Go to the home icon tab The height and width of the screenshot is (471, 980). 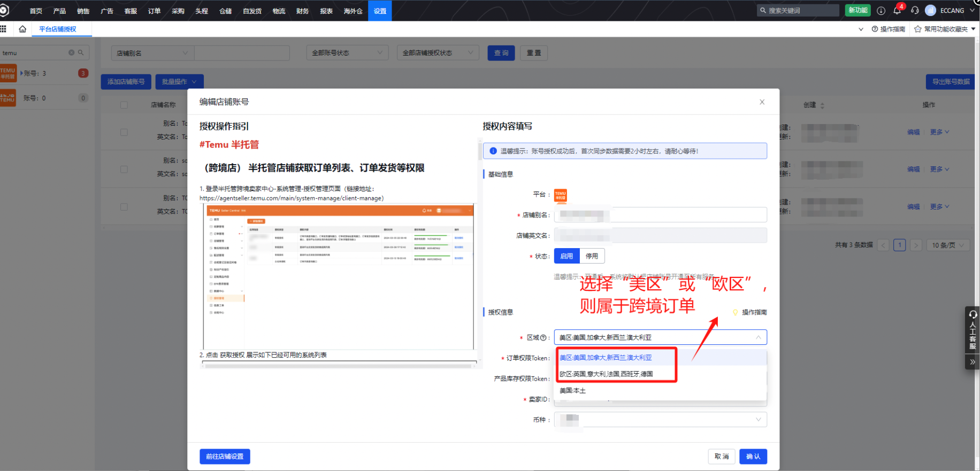point(22,29)
